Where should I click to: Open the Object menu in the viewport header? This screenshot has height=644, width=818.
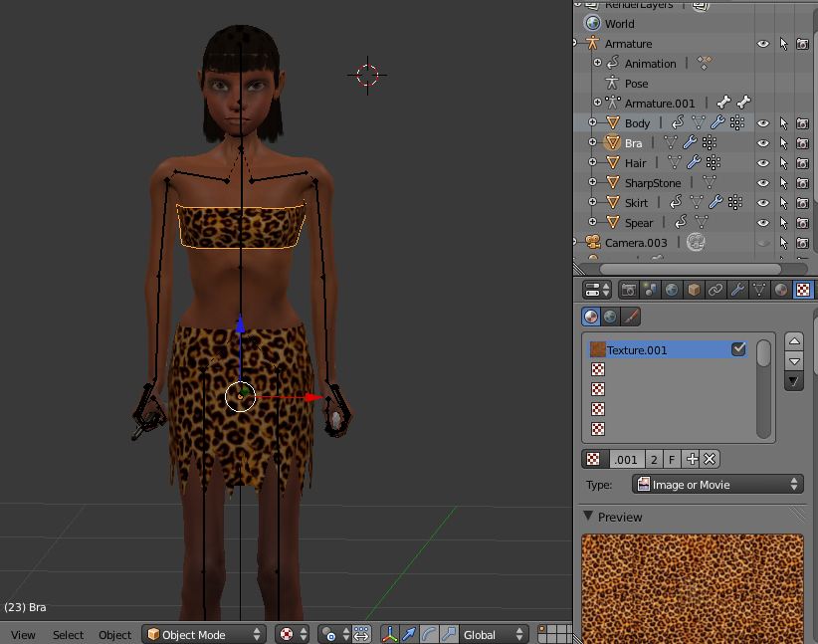[114, 634]
